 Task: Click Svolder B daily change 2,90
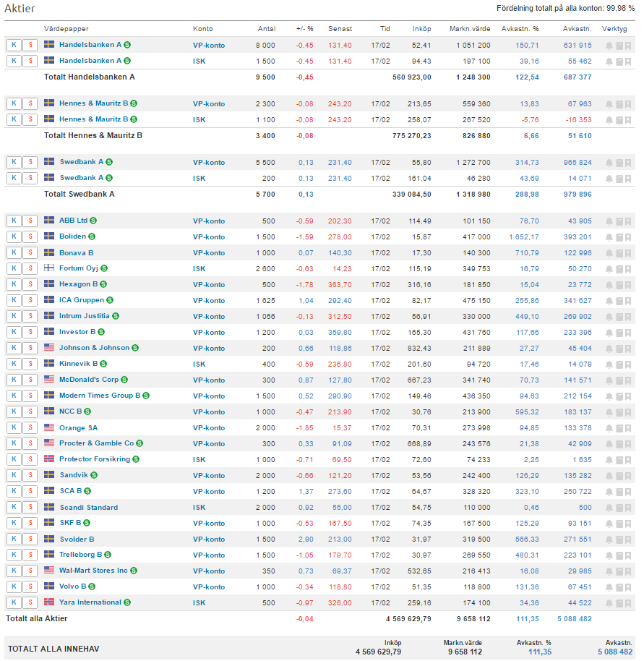click(306, 540)
